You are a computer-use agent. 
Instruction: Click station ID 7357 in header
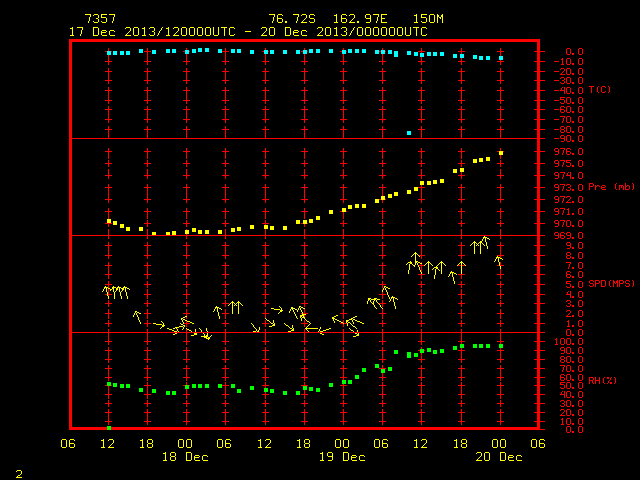(x=100, y=19)
